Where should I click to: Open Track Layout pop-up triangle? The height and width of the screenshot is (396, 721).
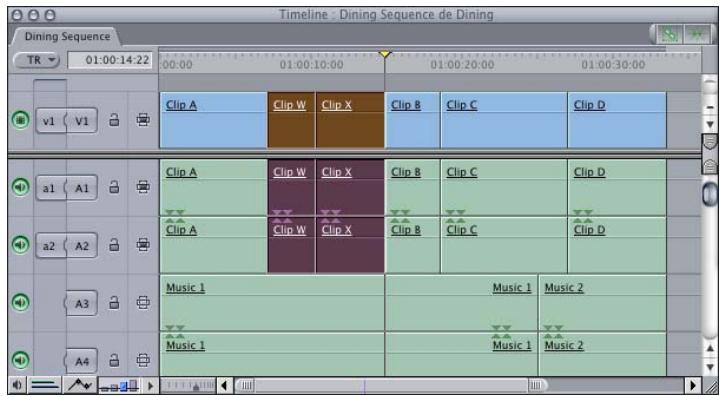coord(149,385)
